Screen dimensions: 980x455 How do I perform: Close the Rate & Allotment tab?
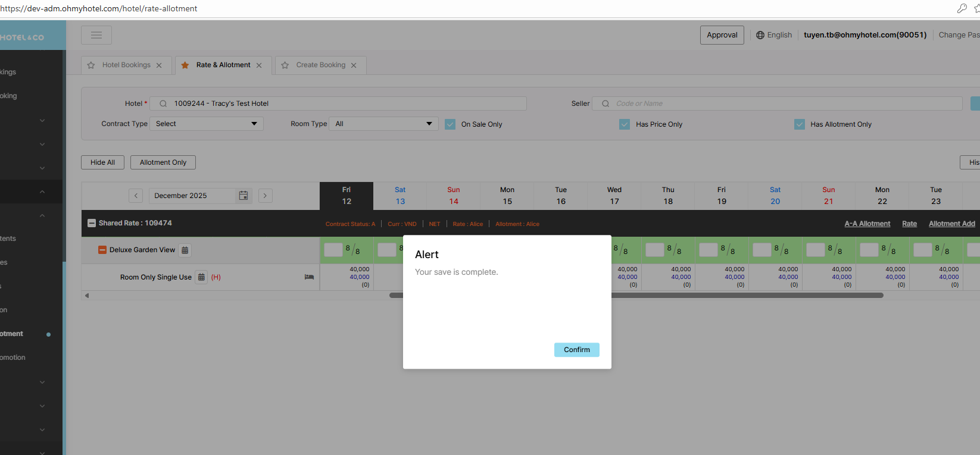259,65
